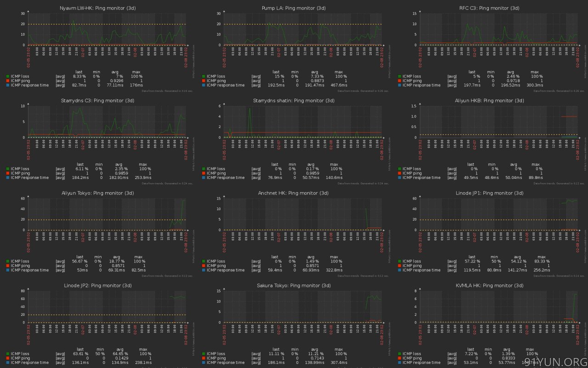Select red ICMP ping legend square for Aliyun Tokyo
Screen dimensions: 588x368
click(8, 266)
